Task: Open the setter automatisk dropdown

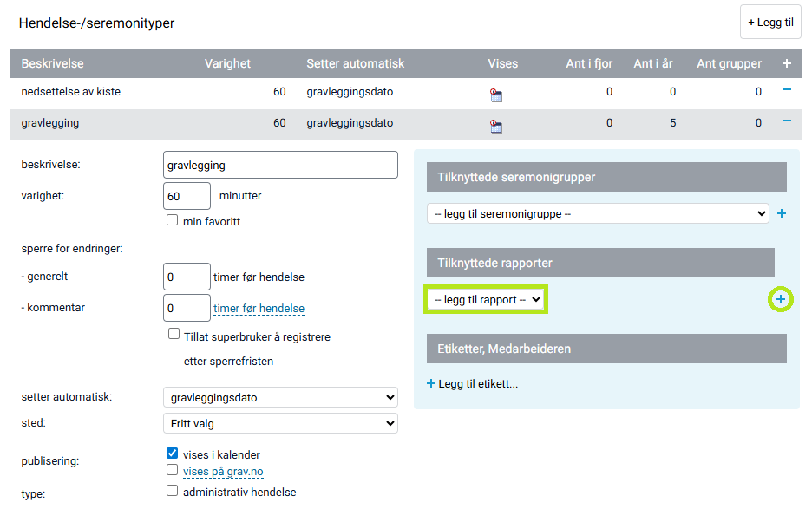Action: pos(280,396)
